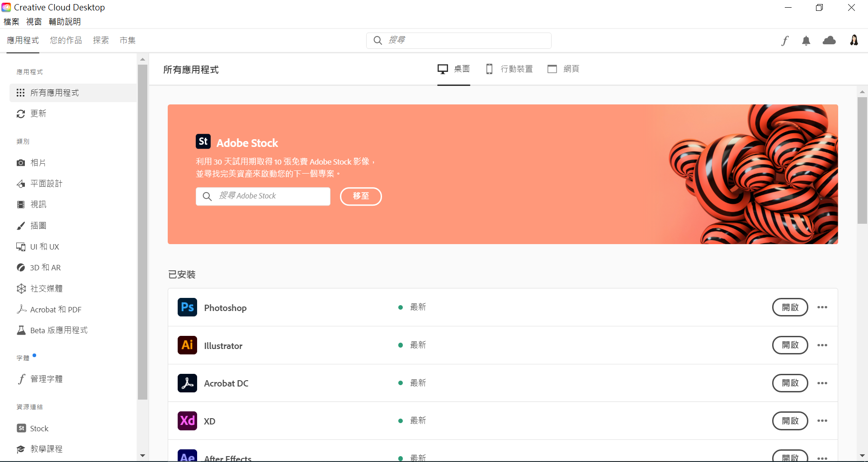Click the sidebar scrollbar down arrow
868x462 pixels.
[x=142, y=456]
